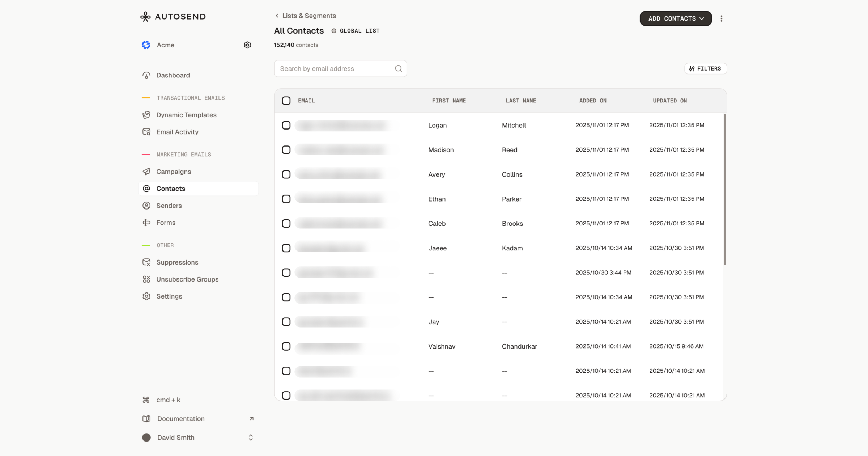Open the three-dot more options menu

721,18
